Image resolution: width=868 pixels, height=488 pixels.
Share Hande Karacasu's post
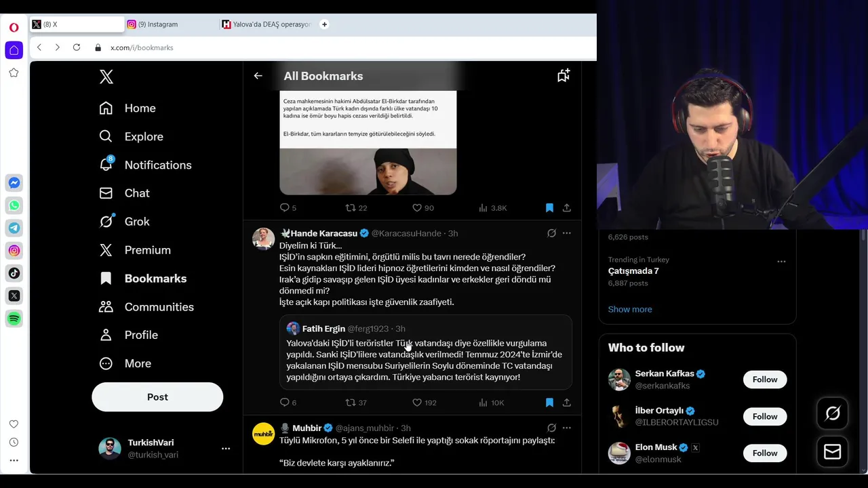pyautogui.click(x=567, y=403)
